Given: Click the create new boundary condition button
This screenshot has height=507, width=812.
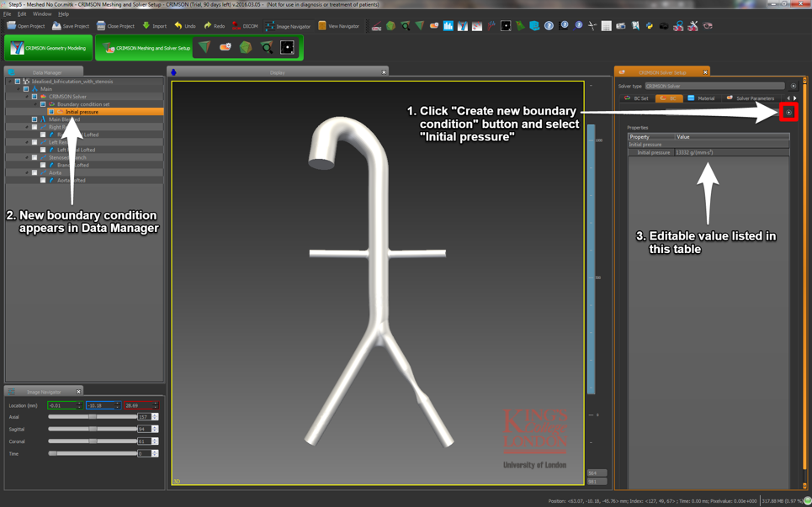Looking at the screenshot, I should coord(788,112).
